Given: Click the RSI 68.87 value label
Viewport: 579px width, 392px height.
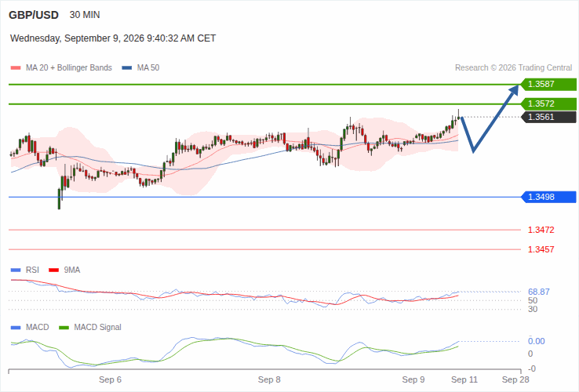Looking at the screenshot, I should click(539, 292).
